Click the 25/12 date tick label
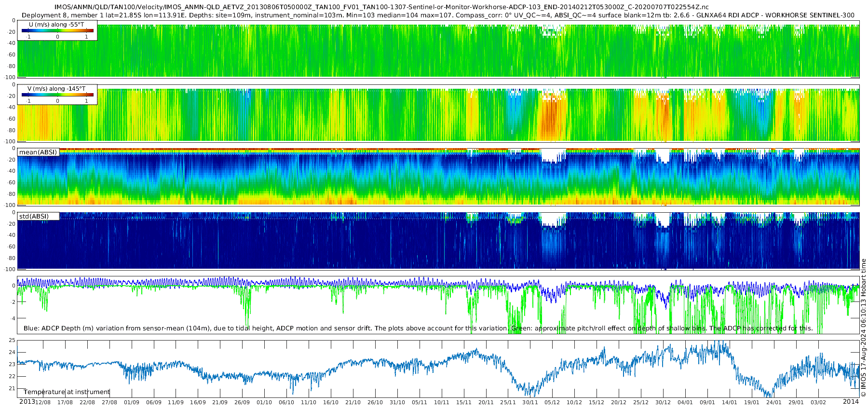Screen dimensions: 868x410 tap(641, 402)
